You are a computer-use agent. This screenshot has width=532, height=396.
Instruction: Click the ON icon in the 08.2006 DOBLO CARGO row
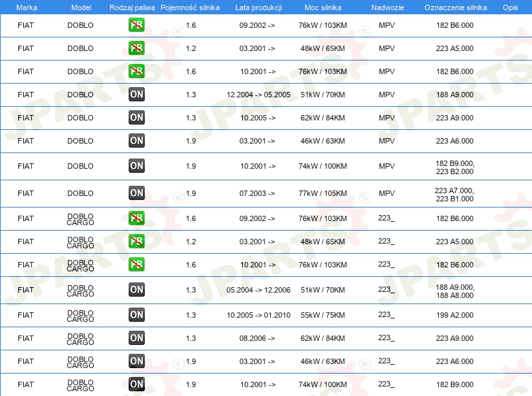(x=136, y=338)
